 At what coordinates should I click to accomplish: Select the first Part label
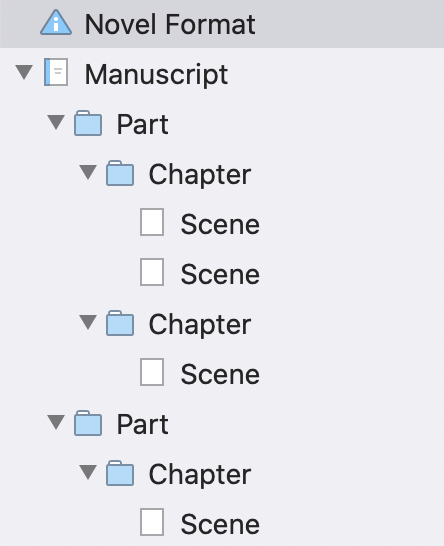pyautogui.click(x=142, y=124)
